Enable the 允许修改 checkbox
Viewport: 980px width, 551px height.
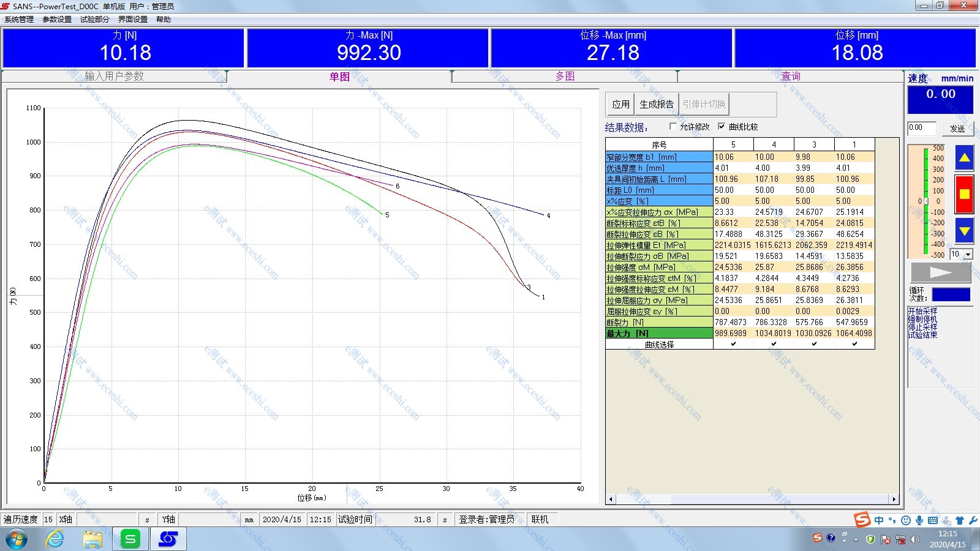[x=673, y=127]
